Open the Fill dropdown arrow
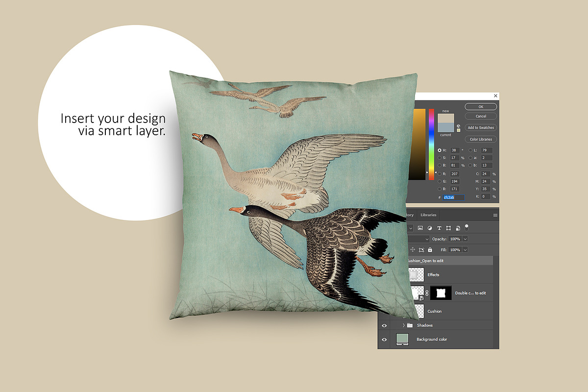Image resolution: width=588 pixels, height=392 pixels. tap(465, 250)
